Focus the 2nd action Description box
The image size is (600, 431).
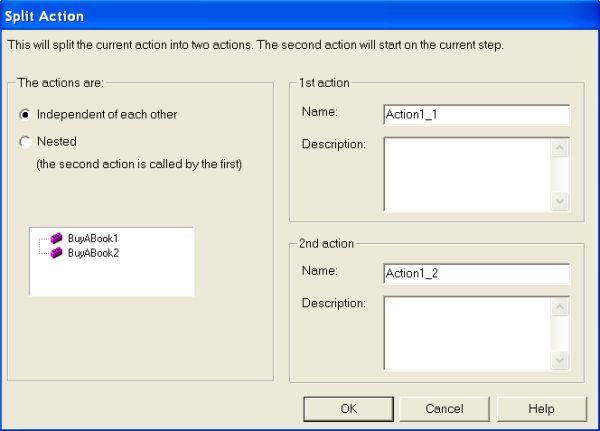pos(467,334)
